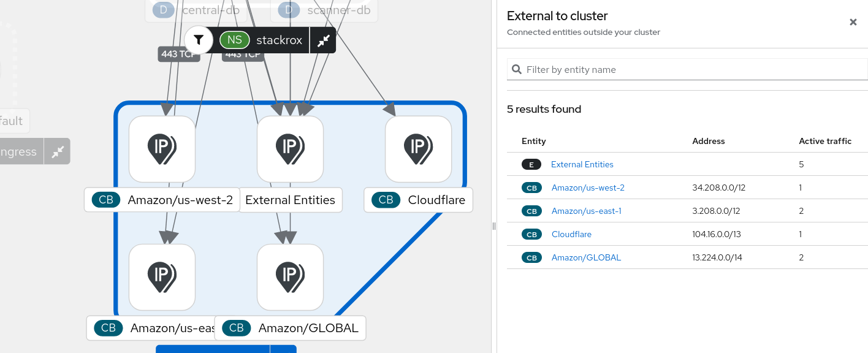Viewport: 868px width, 353px height.
Task: Open the External Entities details link
Action: click(x=582, y=164)
